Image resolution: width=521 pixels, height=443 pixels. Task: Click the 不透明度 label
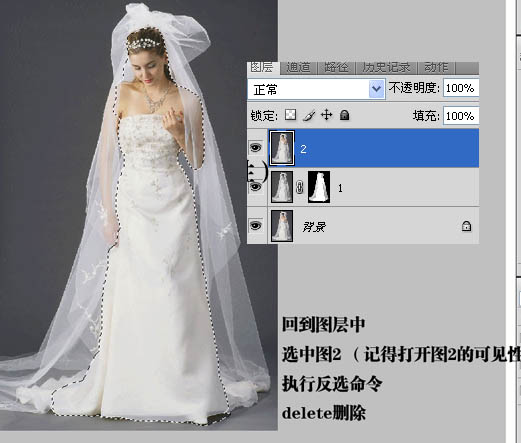pos(414,88)
